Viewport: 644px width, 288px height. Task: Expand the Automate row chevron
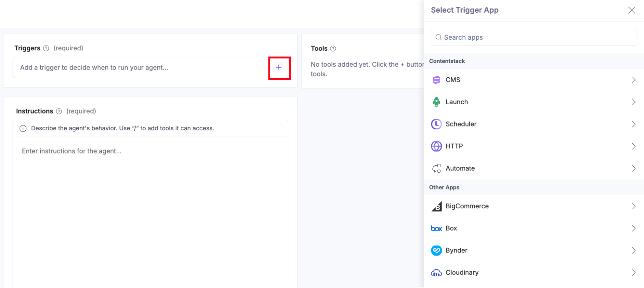click(633, 168)
